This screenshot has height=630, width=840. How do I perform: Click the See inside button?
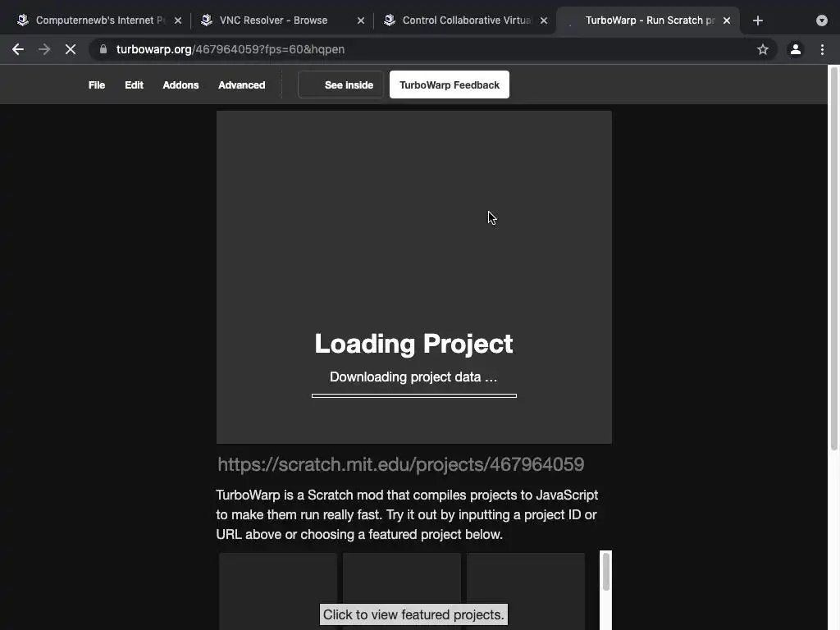click(x=340, y=84)
